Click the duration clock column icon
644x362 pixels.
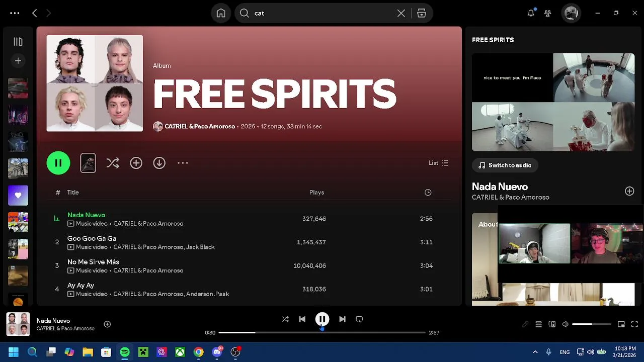(x=428, y=192)
